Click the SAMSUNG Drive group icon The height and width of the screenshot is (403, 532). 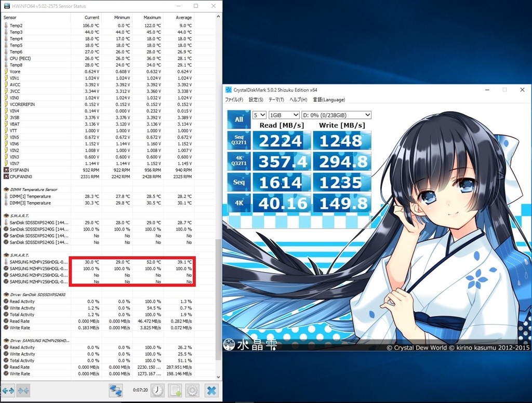pos(6,341)
